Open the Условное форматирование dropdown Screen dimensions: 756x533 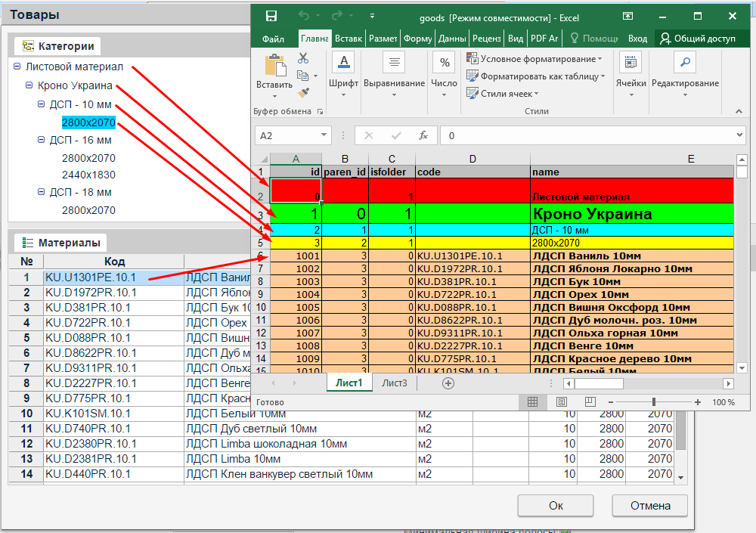pyautogui.click(x=534, y=59)
